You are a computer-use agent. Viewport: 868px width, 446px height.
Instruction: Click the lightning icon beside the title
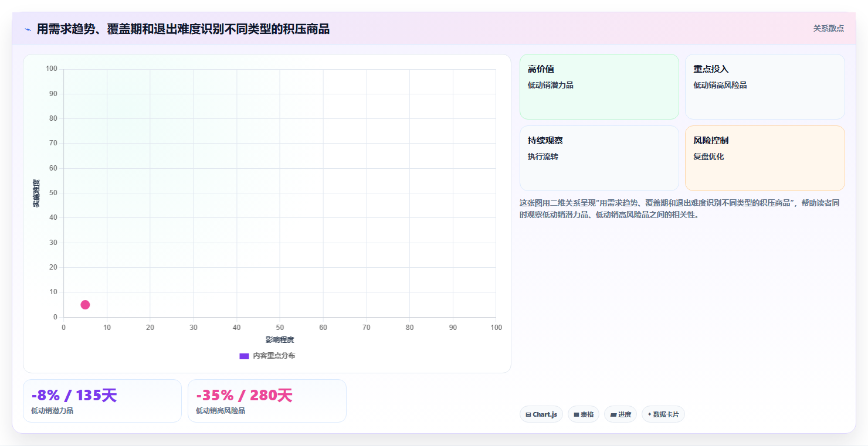point(28,29)
